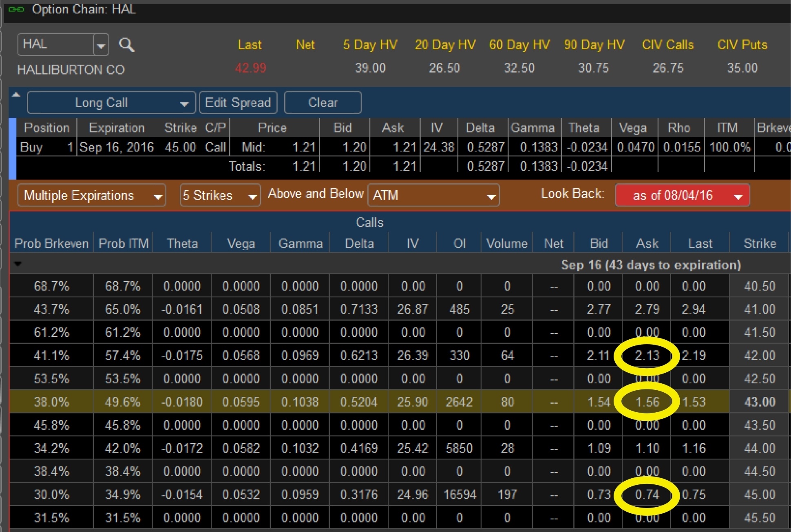Screen dimensions: 791x532
Task: Click the CIV Puts value 35.00
Action: (742, 68)
